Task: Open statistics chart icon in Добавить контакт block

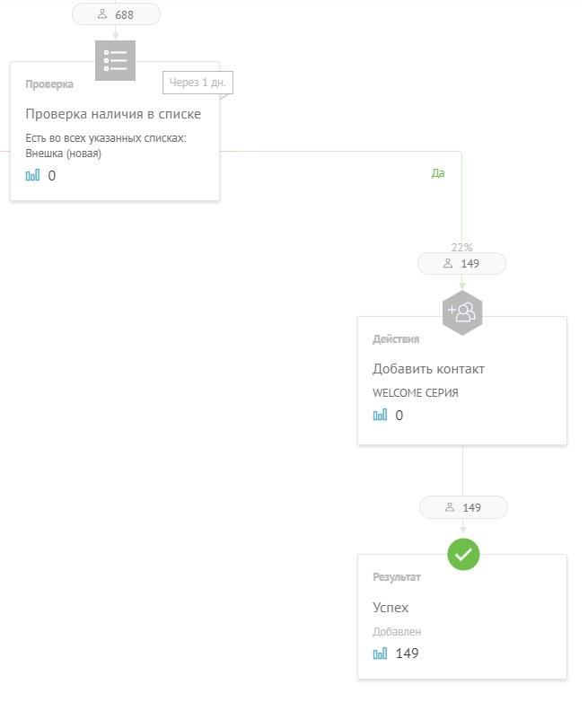Action: pyautogui.click(x=380, y=415)
